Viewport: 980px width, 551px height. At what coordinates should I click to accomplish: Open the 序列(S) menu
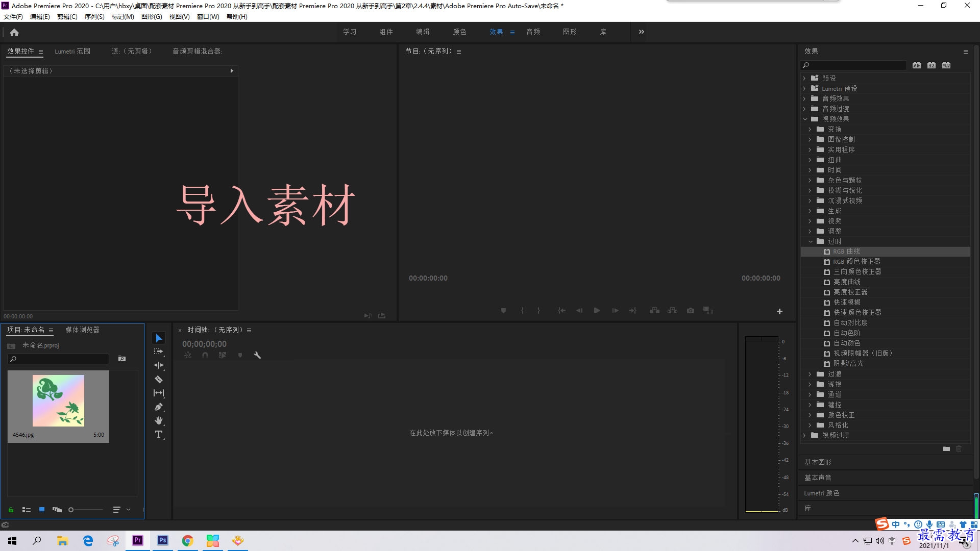point(94,17)
